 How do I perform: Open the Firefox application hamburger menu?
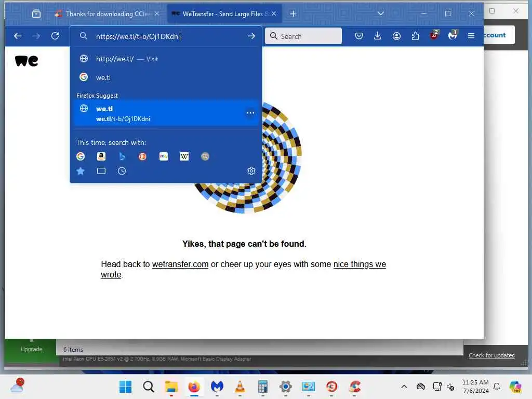point(471,36)
